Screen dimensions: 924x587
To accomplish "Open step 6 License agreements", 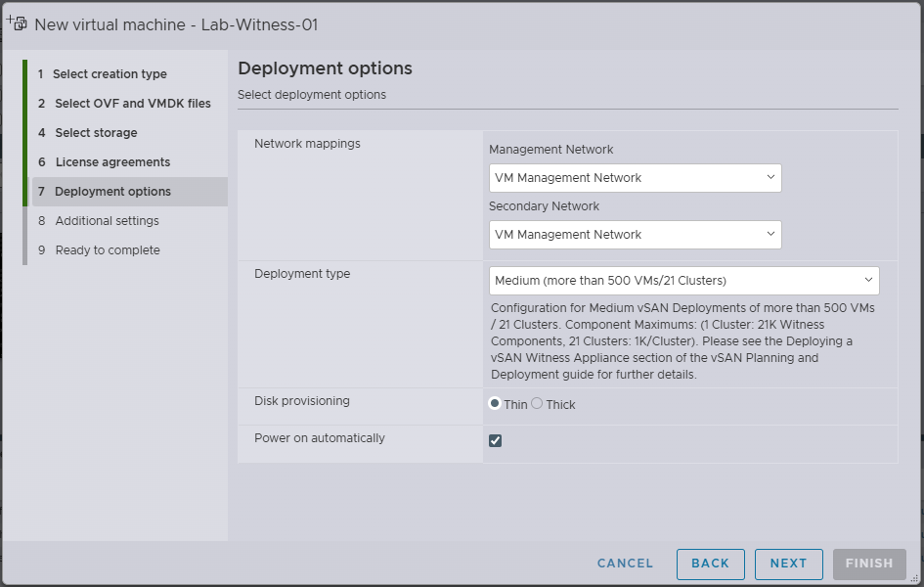I will (112, 162).
